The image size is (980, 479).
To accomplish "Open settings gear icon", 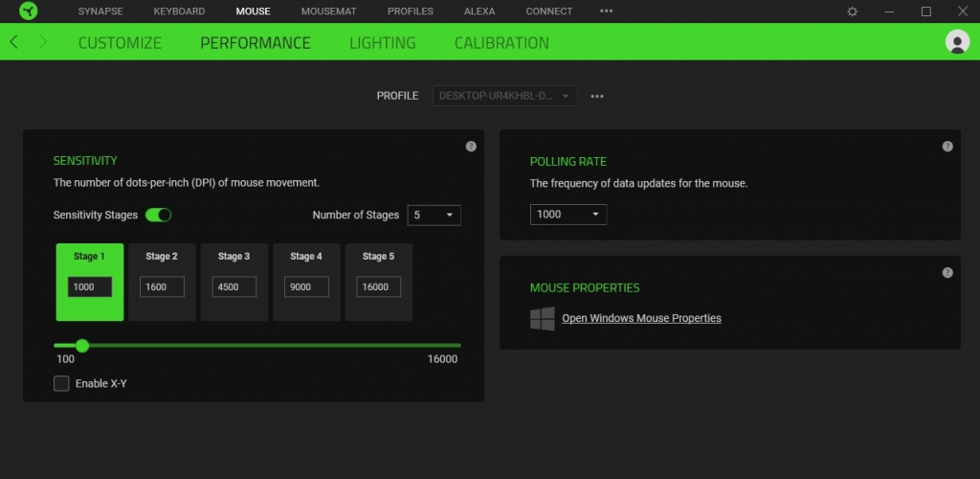I will (853, 11).
